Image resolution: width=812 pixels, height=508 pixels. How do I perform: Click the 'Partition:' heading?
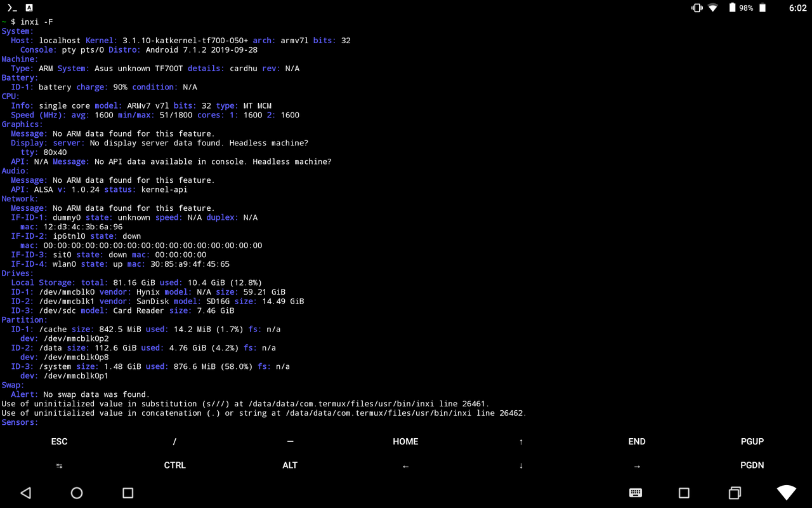tap(25, 320)
